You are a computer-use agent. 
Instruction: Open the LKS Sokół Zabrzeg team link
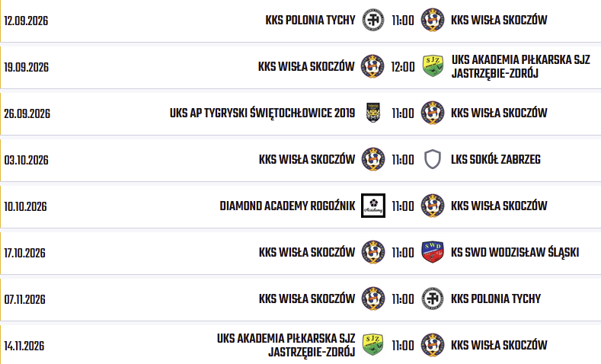point(496,159)
